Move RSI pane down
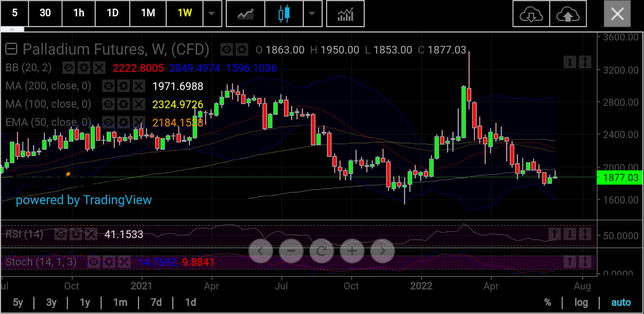Image resolution: width=644 pixels, height=314 pixels. (570, 234)
